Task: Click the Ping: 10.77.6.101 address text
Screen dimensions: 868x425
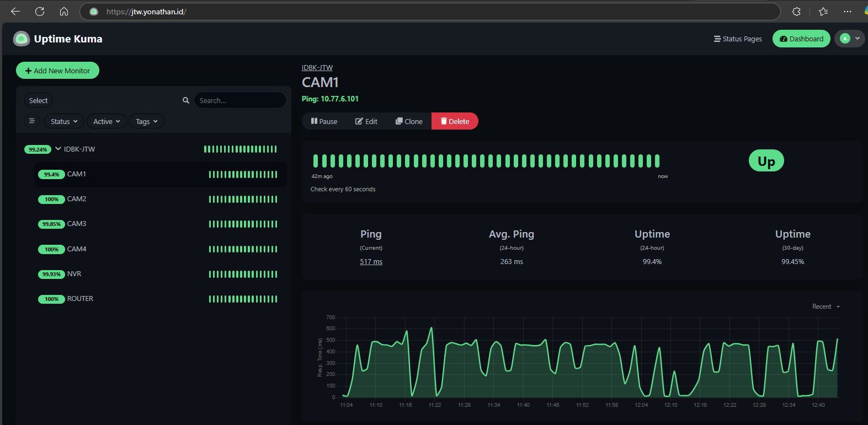Action: (x=330, y=99)
